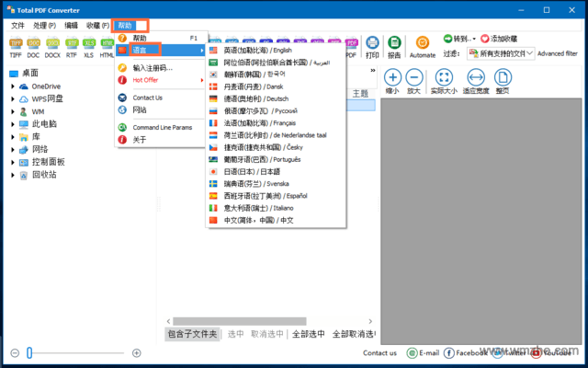Viewport: 588px width, 368px height.
Task: Open the Process (处理) menu
Action: pos(45,26)
